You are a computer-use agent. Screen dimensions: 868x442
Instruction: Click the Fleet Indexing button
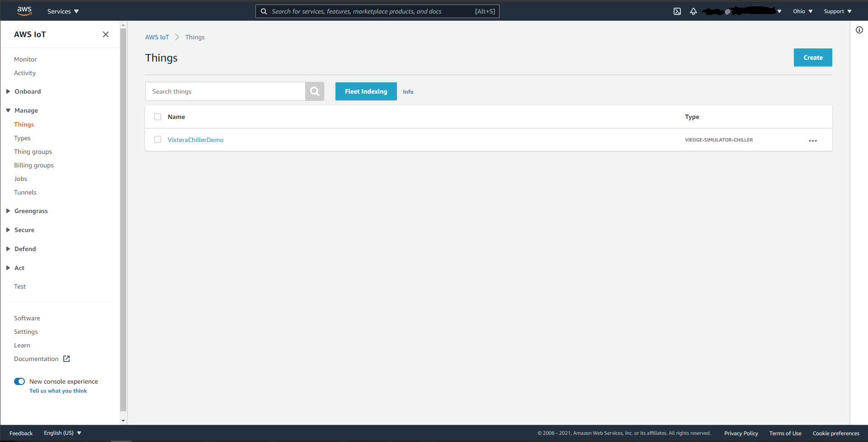click(x=366, y=91)
